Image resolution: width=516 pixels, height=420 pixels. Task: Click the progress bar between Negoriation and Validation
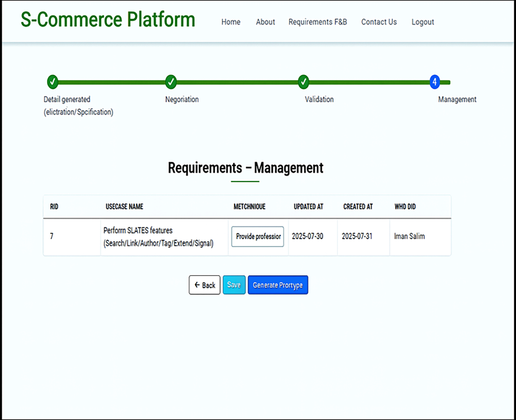237,83
